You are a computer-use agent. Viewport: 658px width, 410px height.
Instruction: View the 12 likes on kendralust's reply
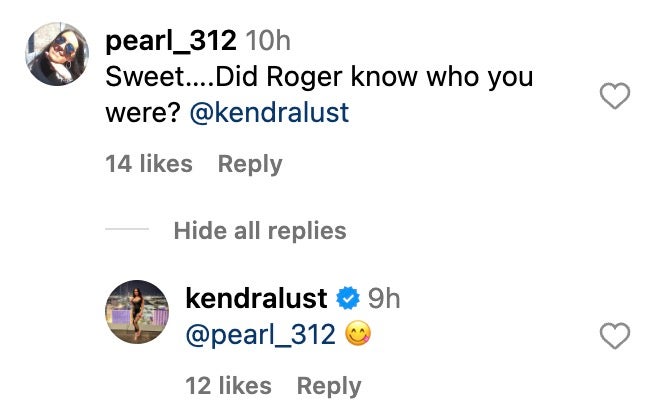[228, 385]
